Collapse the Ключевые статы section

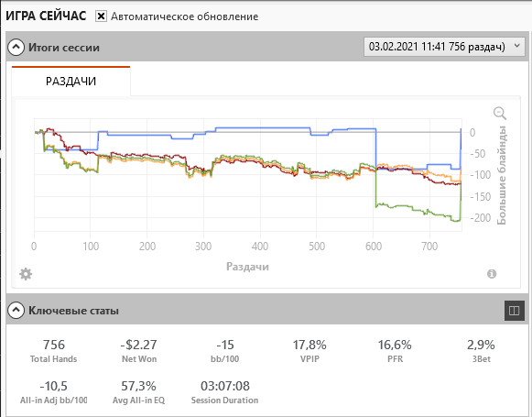pos(16,310)
